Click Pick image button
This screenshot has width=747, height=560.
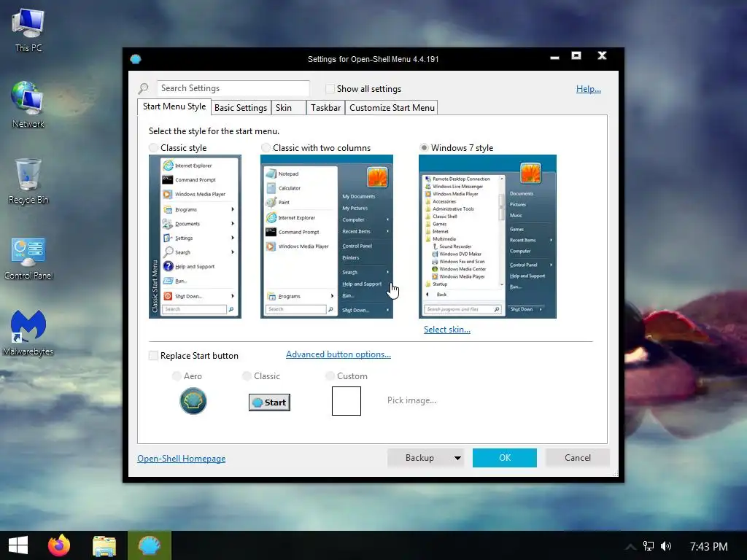pos(411,400)
